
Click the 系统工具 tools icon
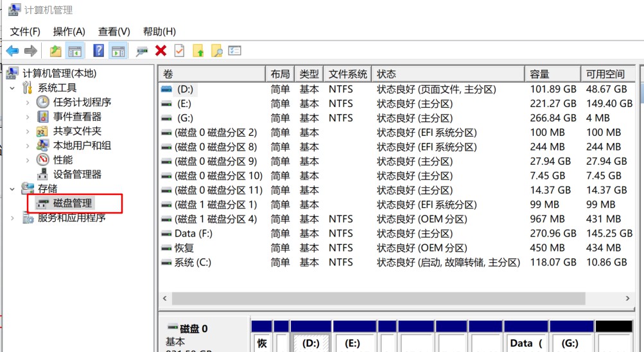tap(28, 87)
